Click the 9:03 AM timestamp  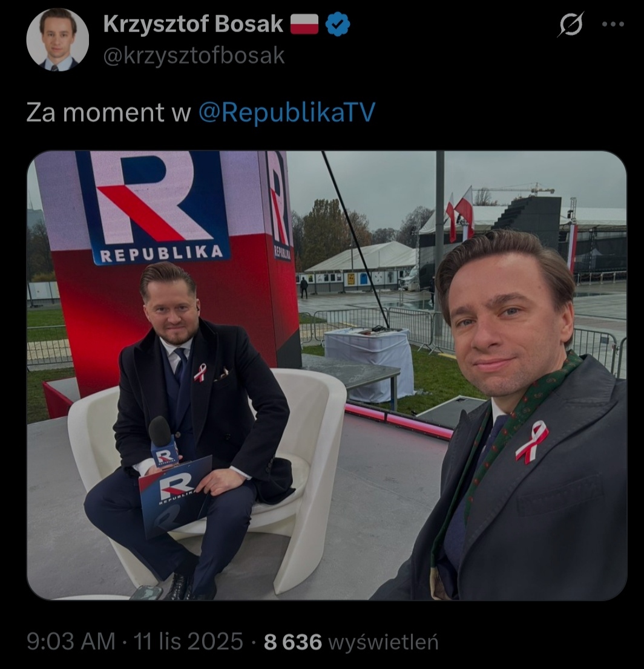pos(71,641)
